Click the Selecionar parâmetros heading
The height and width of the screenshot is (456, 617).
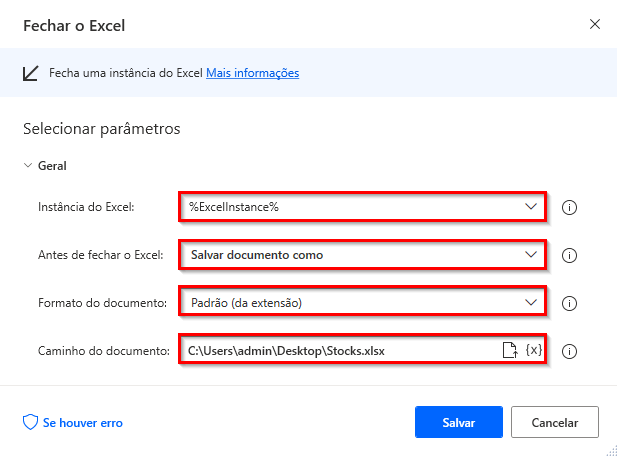coord(102,129)
